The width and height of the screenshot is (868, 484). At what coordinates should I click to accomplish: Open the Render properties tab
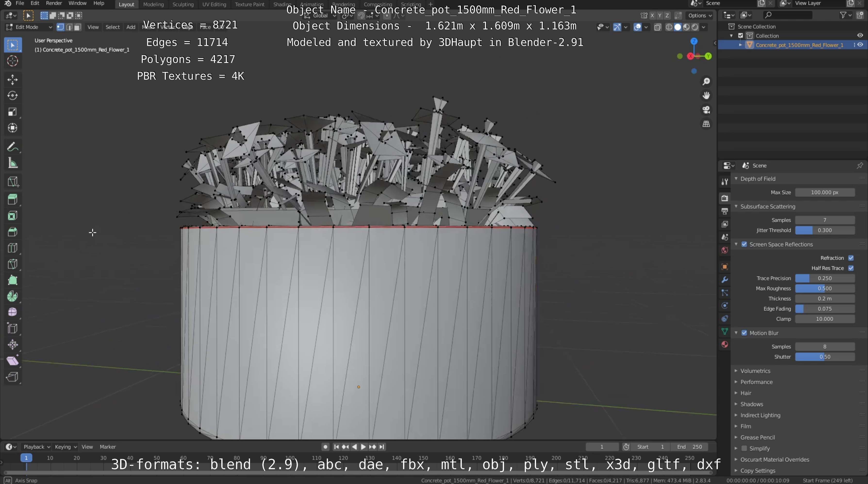coord(724,198)
